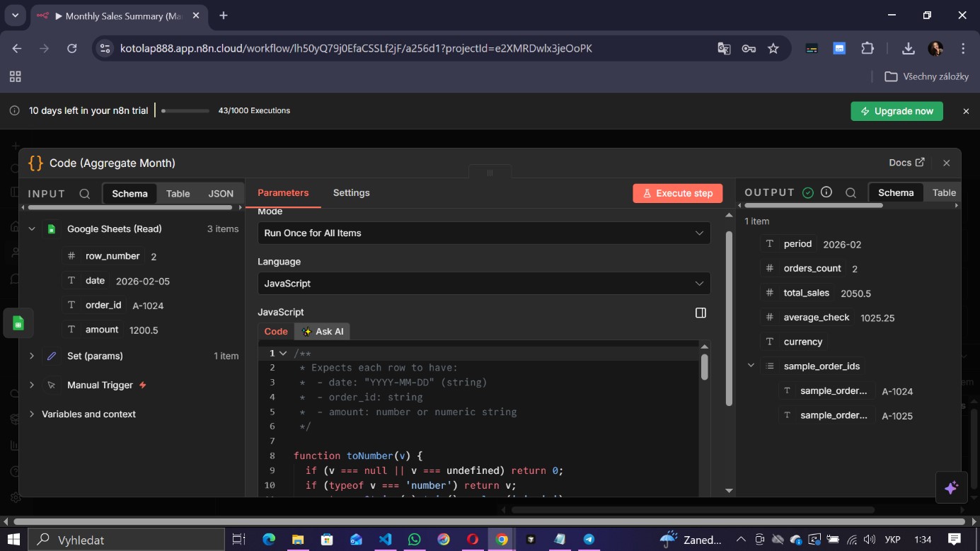This screenshot has width=980, height=551.
Task: Switch INPUT view to Table
Action: (x=178, y=194)
